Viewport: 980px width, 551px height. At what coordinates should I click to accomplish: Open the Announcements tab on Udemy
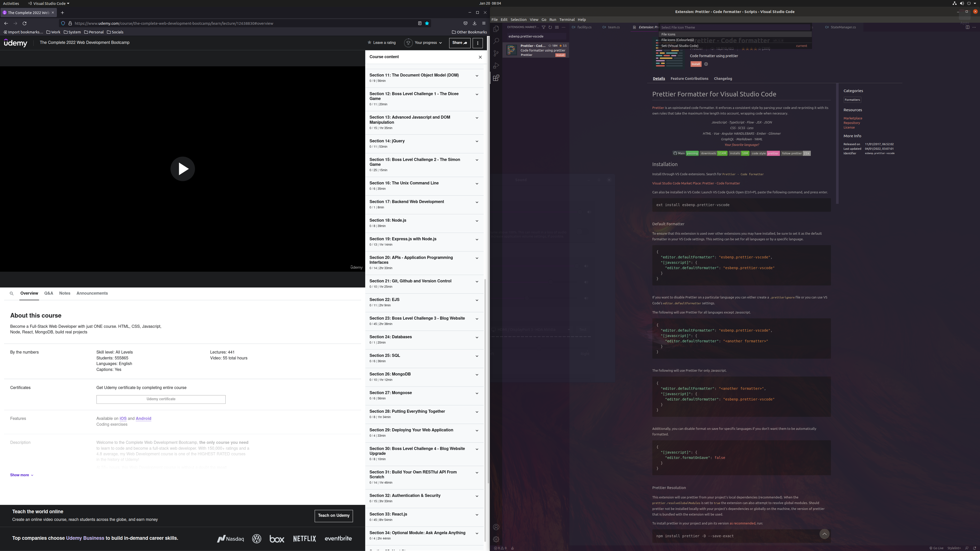coord(92,293)
